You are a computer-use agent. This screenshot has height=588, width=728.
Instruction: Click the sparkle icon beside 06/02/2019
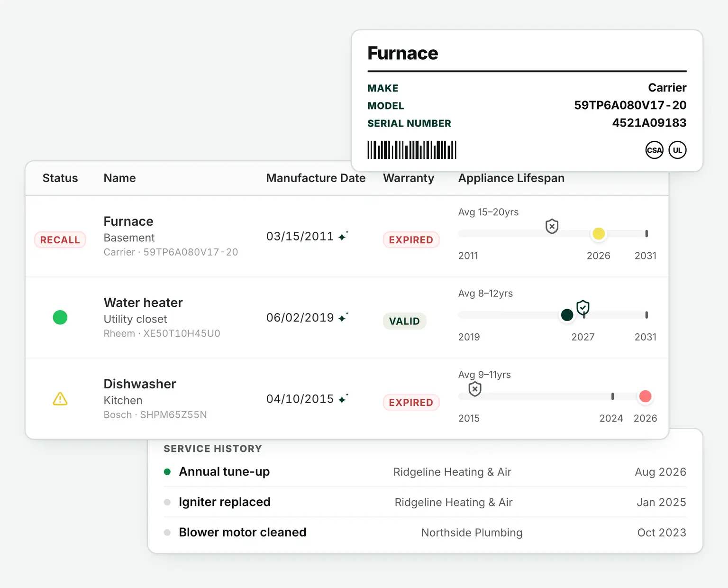tap(343, 318)
